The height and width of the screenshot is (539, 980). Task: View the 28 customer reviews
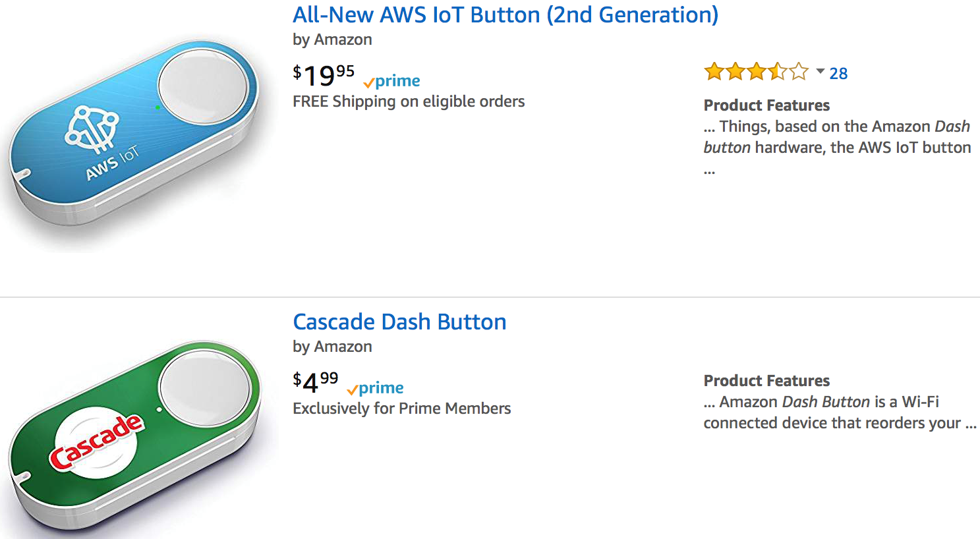click(838, 73)
